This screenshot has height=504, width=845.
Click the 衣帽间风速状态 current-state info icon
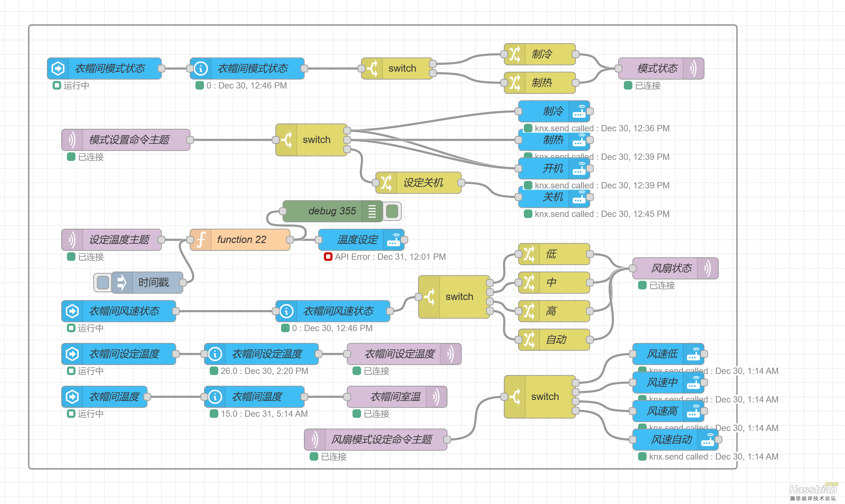[x=287, y=311]
